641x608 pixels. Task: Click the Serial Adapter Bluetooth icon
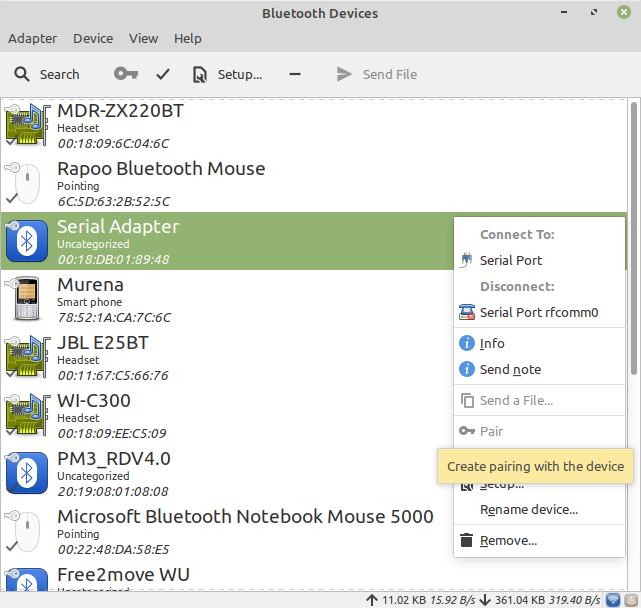click(x=27, y=241)
